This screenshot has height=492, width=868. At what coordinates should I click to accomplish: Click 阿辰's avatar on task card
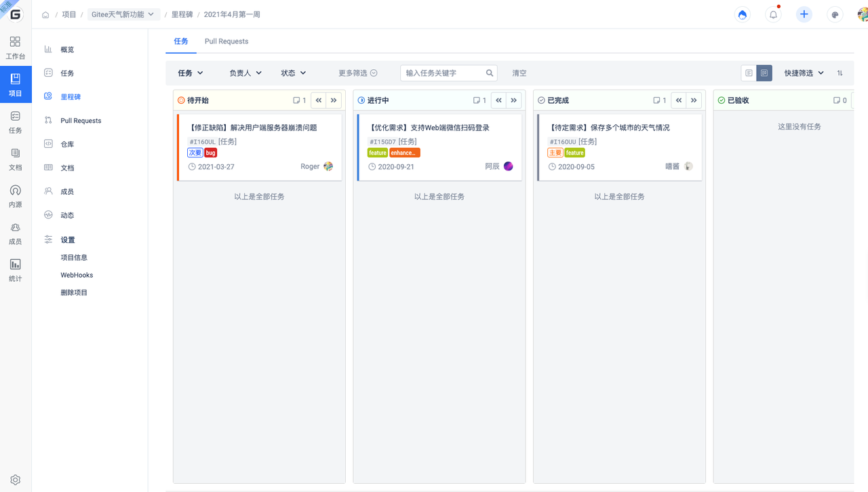pyautogui.click(x=508, y=166)
